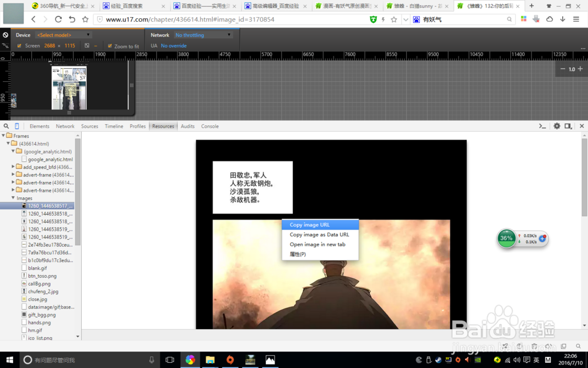Click the media queries staircase icon
The width and height of the screenshot is (588, 368).
[x=5, y=45]
